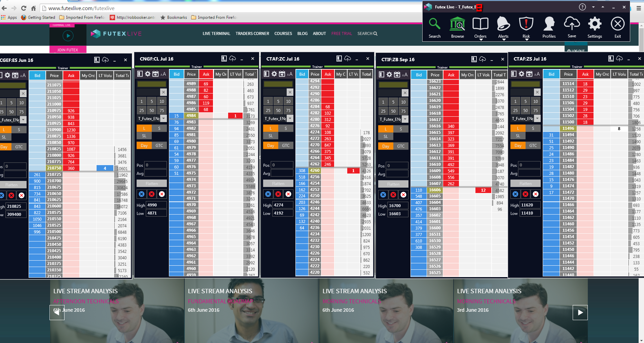Click the down arrow in Futex Live title bar
The image size is (644, 343).
[593, 7]
